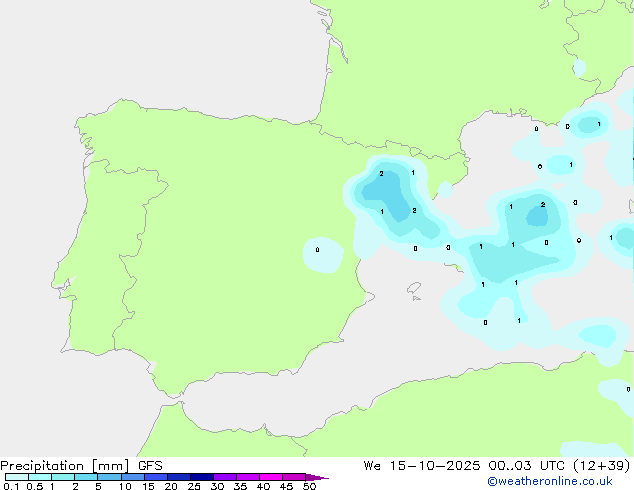Click the legend label '35'
Screen dimensions: 634x490
(x=240, y=486)
